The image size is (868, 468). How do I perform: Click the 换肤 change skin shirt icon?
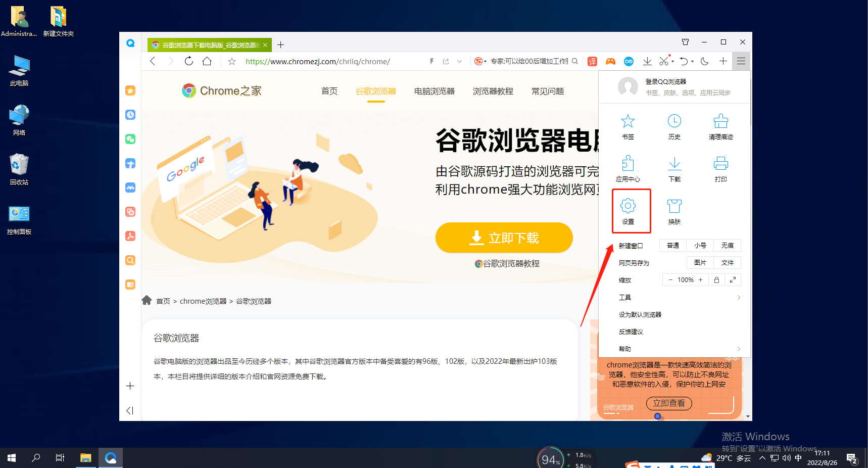point(674,211)
